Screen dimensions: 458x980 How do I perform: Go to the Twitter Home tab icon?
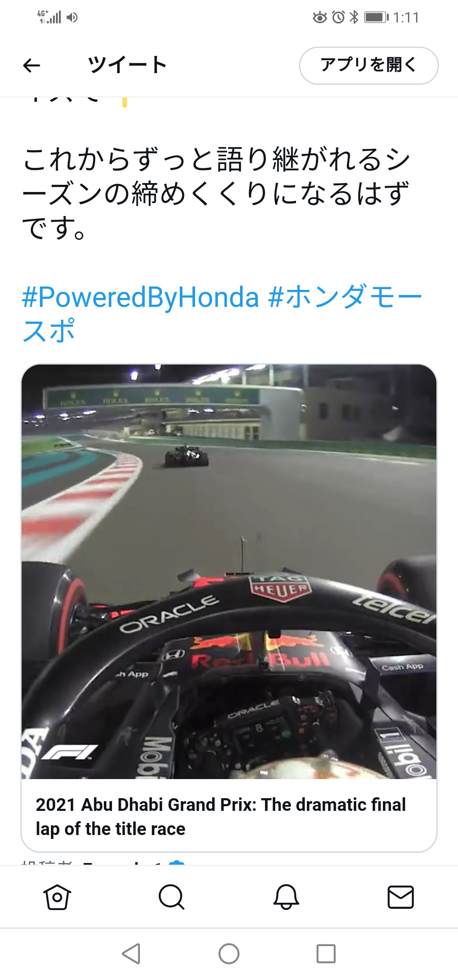tap(57, 896)
